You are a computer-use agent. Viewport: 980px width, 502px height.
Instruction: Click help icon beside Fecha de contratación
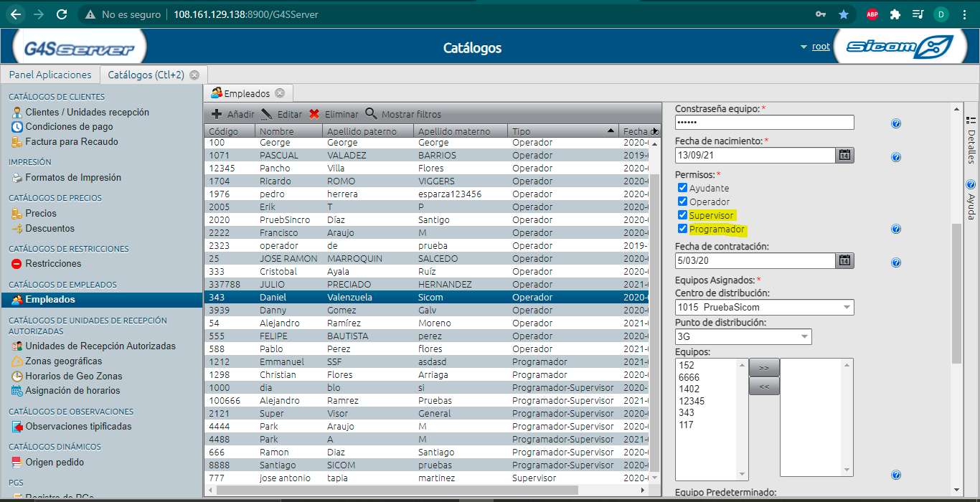[x=896, y=262]
